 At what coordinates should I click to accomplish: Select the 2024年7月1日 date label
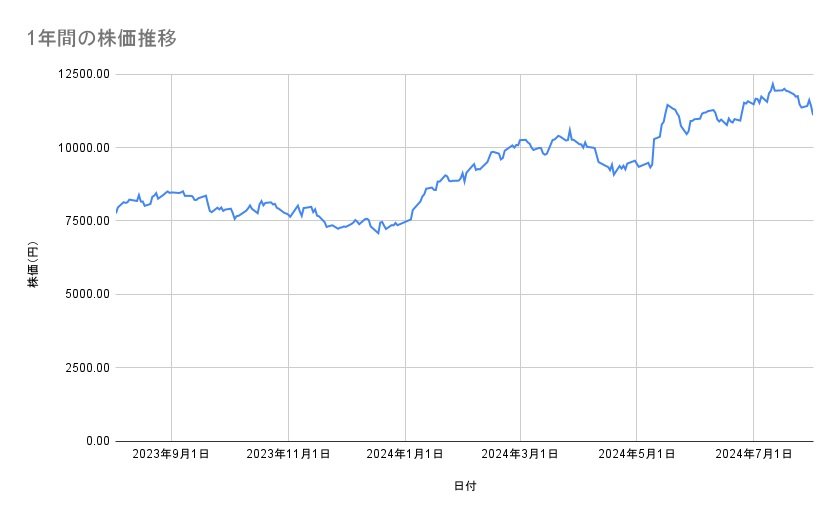point(753,455)
